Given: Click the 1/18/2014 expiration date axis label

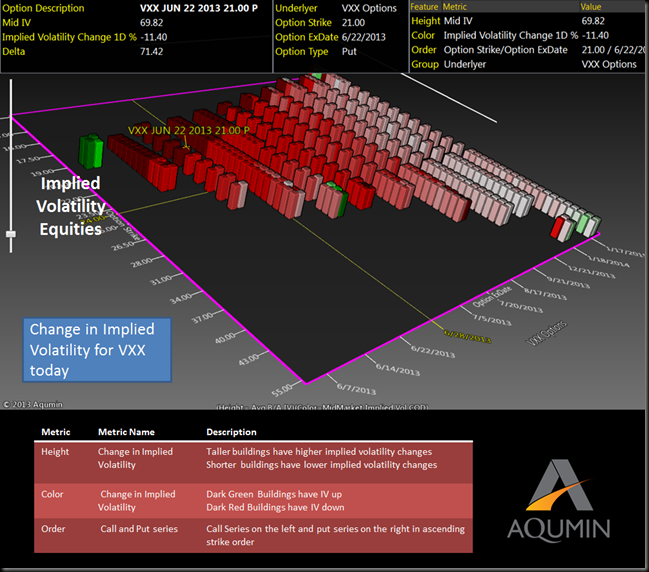Looking at the screenshot, I should coord(608,261).
